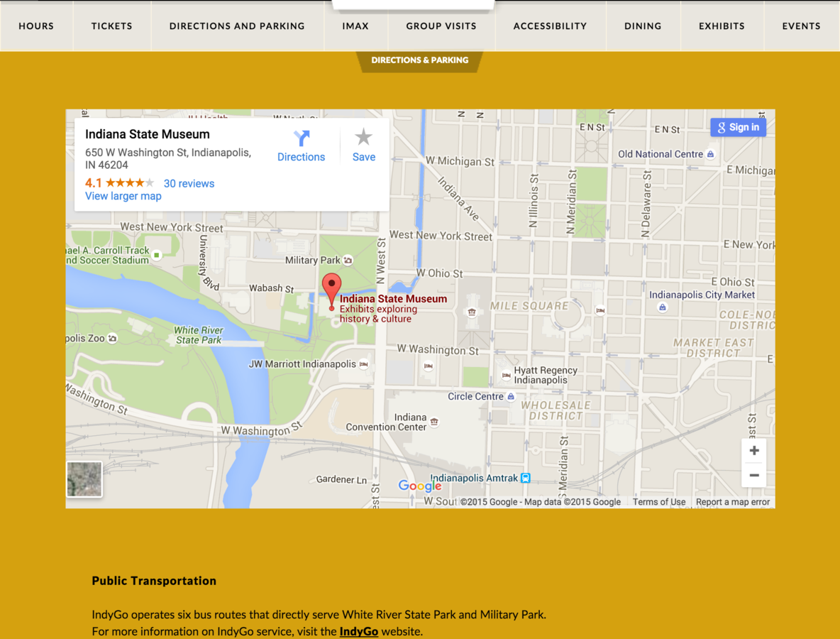Image resolution: width=840 pixels, height=639 pixels.
Task: Click the Directions & Parking banner label
Action: [x=420, y=60]
